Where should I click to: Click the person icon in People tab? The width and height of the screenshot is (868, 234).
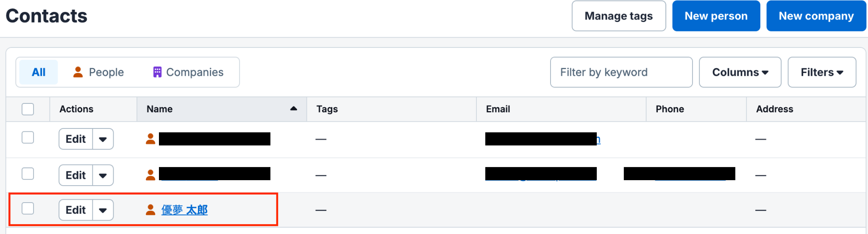point(78,72)
